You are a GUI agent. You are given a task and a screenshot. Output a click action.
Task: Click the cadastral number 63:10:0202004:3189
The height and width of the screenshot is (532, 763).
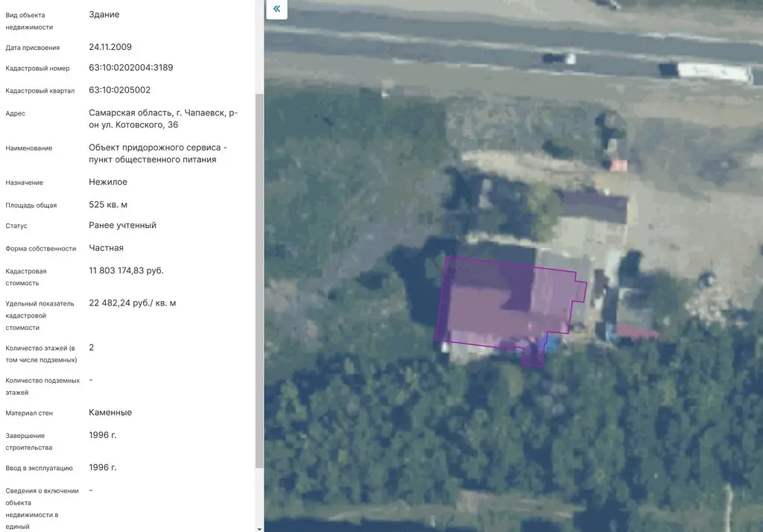(131, 68)
